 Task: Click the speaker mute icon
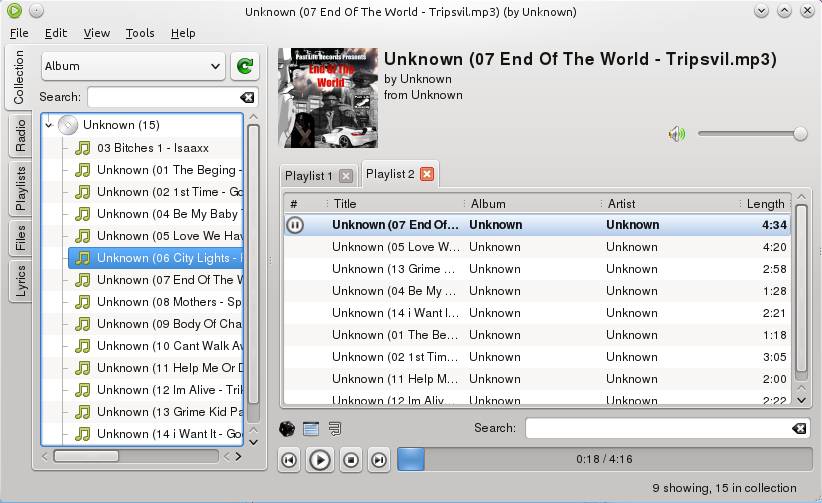pyautogui.click(x=676, y=134)
